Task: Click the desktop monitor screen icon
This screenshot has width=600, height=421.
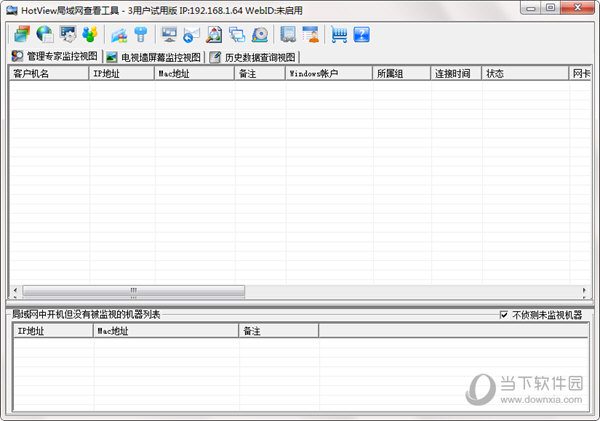Action: click(x=169, y=34)
